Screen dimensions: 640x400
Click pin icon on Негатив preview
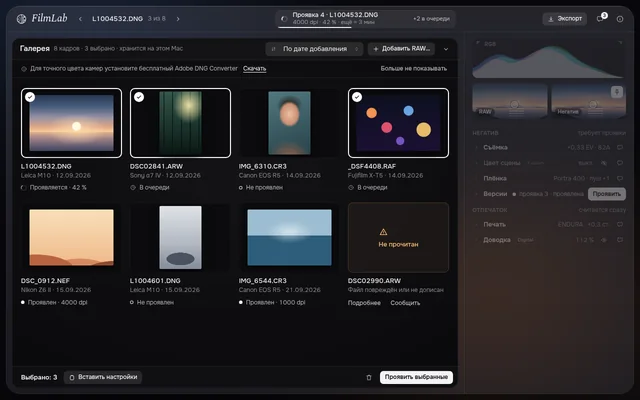(x=617, y=92)
